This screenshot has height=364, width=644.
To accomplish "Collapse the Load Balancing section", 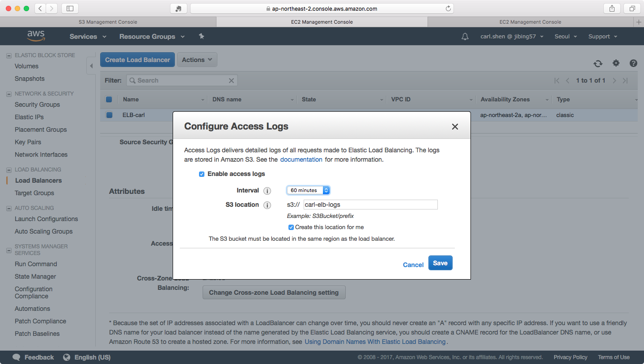I will [x=9, y=170].
